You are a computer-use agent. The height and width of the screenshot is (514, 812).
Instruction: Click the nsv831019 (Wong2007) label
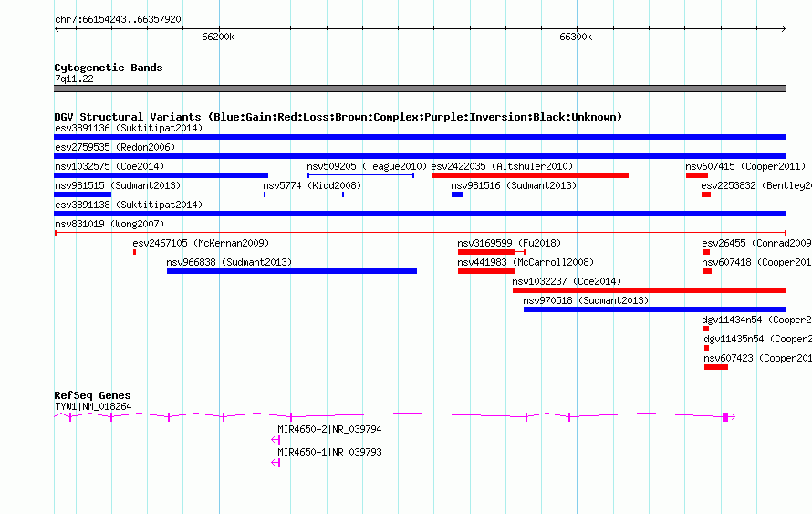click(109, 224)
